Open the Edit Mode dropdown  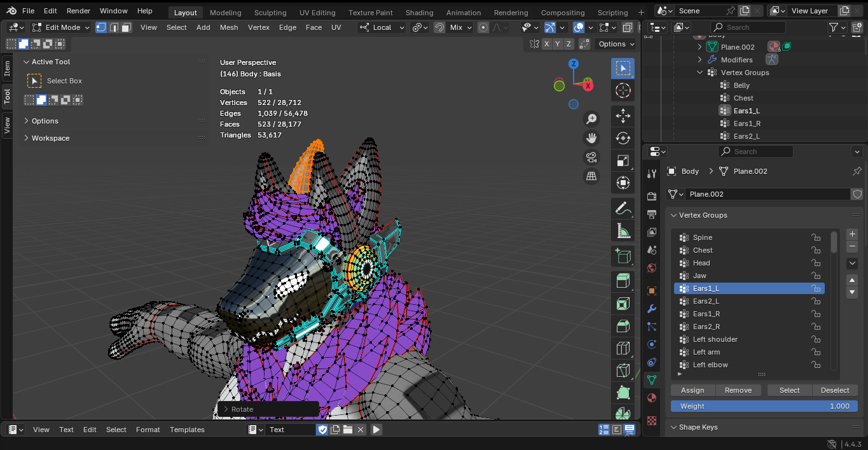tap(61, 27)
